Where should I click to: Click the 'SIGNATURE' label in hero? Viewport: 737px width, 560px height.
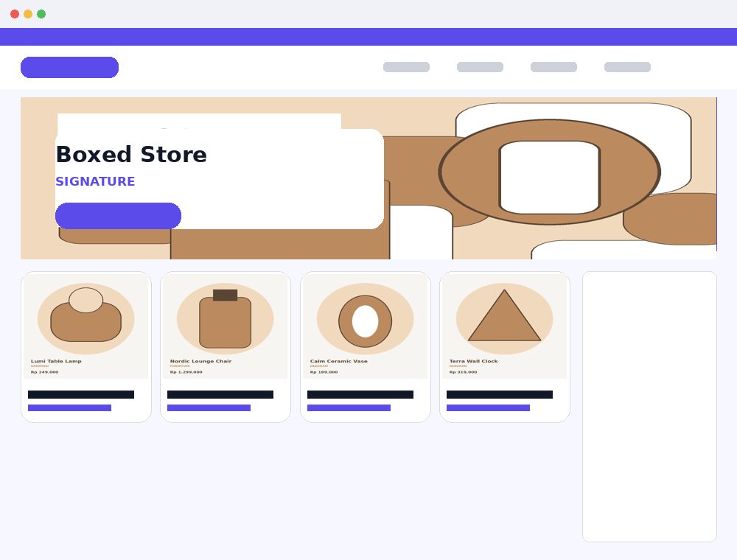click(x=95, y=181)
